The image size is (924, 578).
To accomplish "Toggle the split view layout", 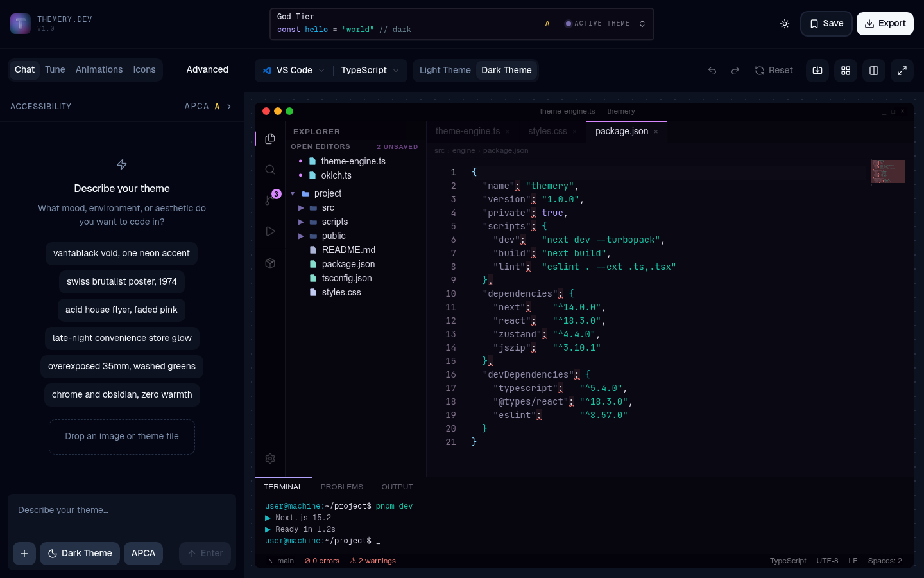I will [x=873, y=70].
